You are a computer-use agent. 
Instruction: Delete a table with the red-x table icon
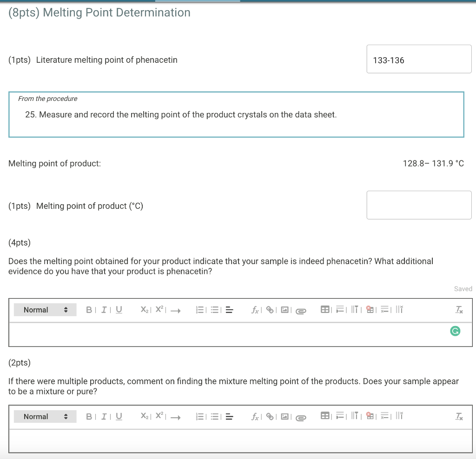370,309
